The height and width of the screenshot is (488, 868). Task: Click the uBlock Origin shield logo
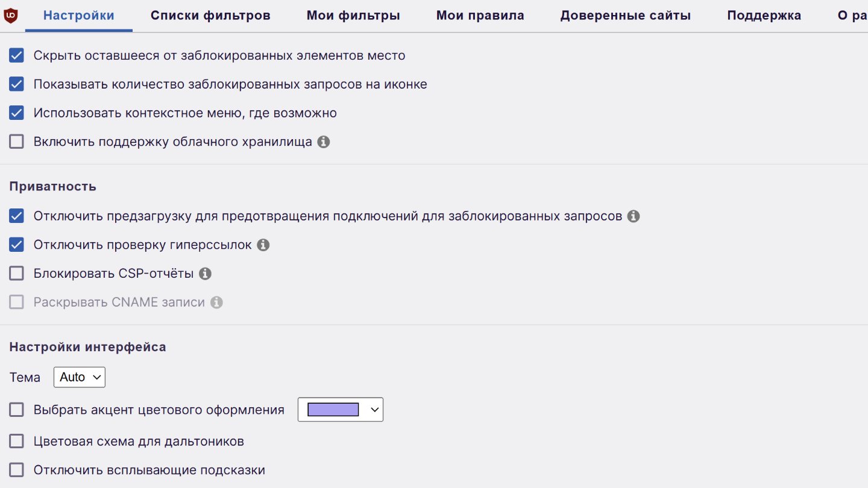(11, 16)
